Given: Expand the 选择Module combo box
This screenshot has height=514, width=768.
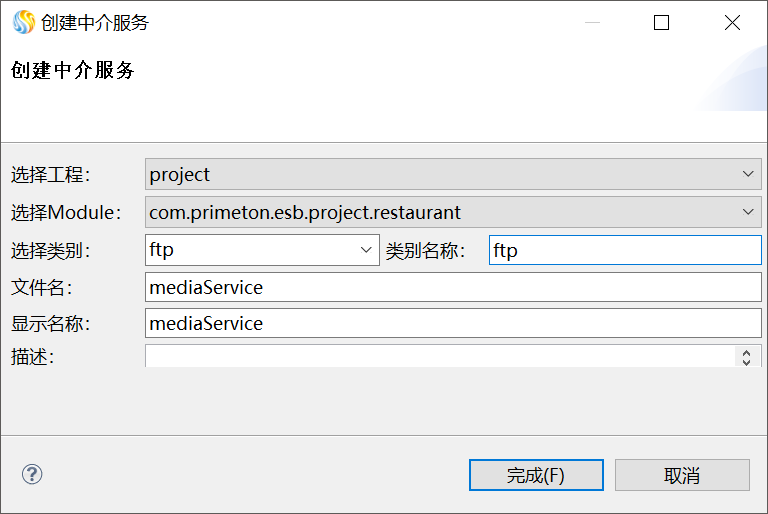Looking at the screenshot, I should 453,212.
